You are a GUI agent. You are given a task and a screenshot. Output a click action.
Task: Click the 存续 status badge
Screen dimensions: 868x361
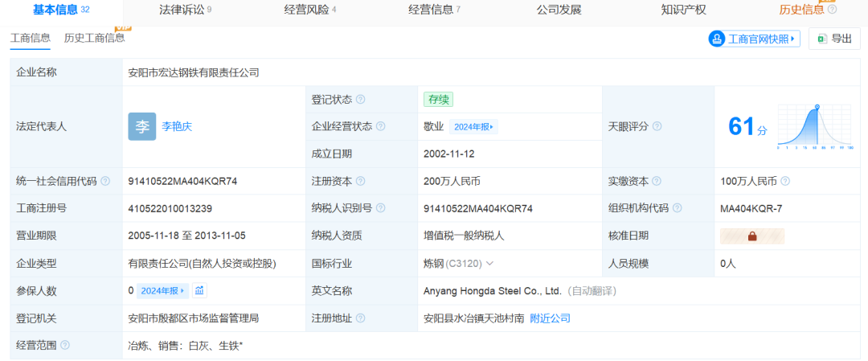click(x=439, y=100)
